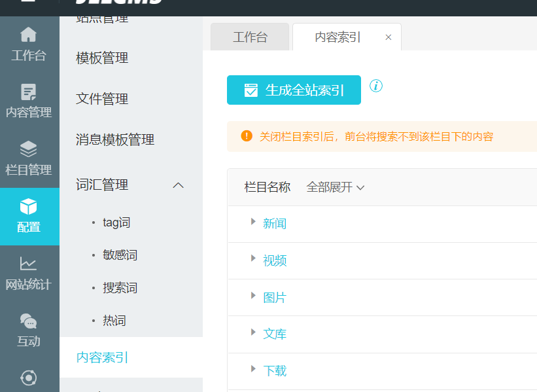Click the orange warning icon in notice
Image resolution: width=537 pixels, height=392 pixels.
247,136
